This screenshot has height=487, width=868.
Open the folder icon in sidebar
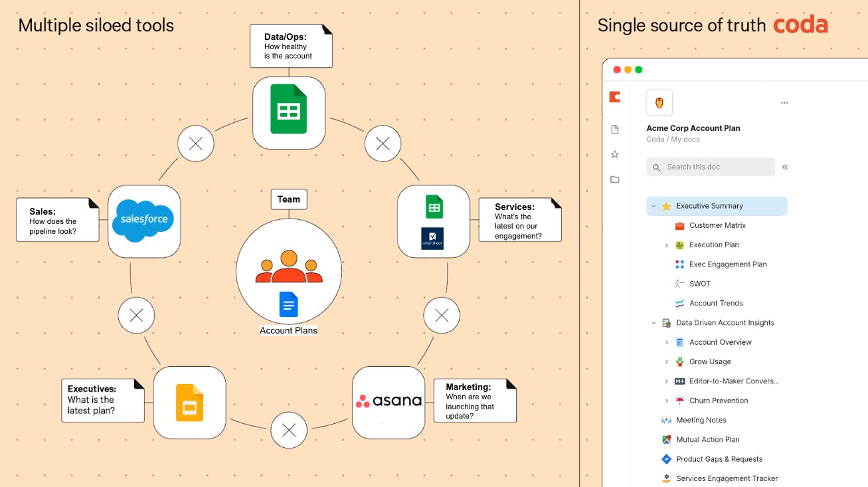tap(615, 179)
